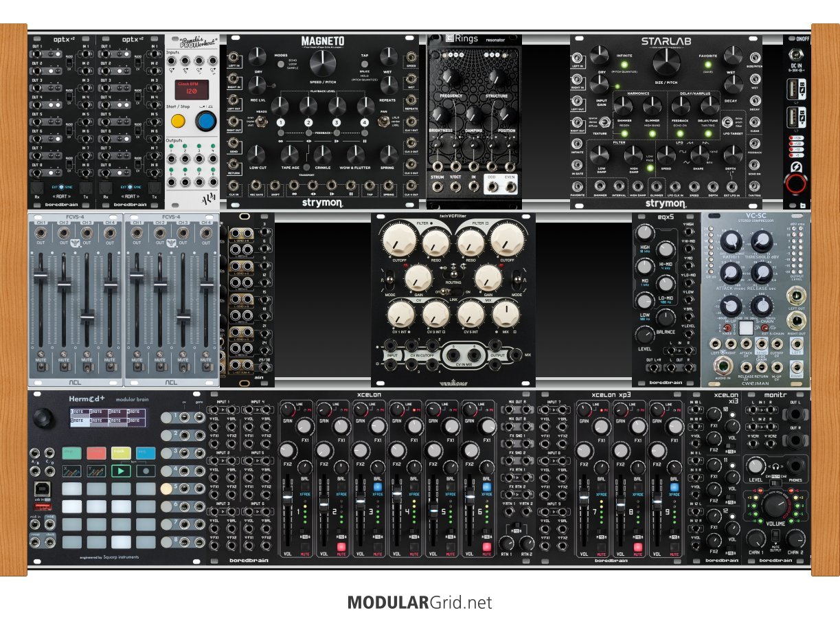Click xcelon channel 1 volume fader
The width and height of the screenshot is (840, 617).
pos(287,497)
